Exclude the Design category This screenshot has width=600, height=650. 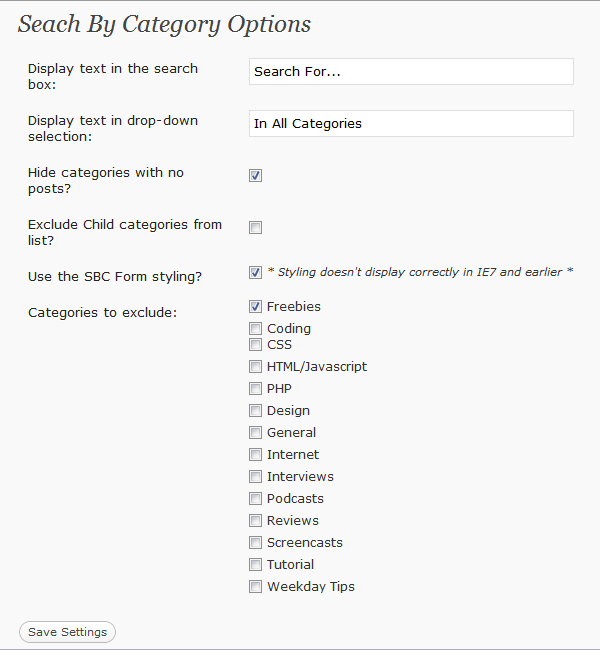tap(255, 411)
